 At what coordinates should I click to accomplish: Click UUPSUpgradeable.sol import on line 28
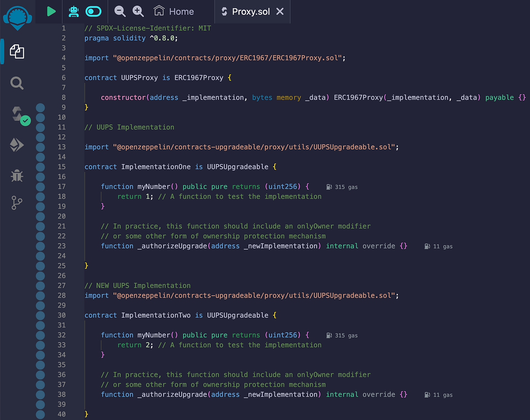tap(254, 296)
